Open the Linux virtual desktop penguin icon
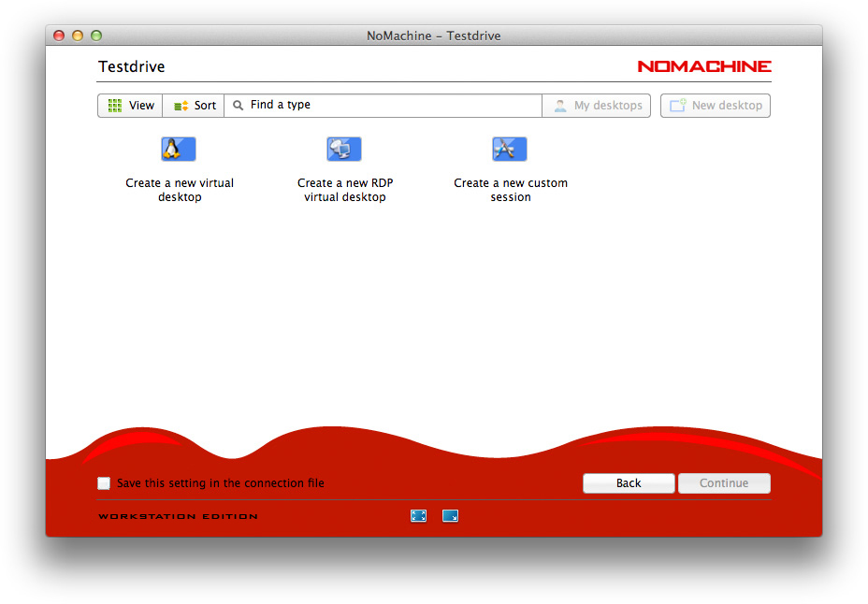 point(179,149)
